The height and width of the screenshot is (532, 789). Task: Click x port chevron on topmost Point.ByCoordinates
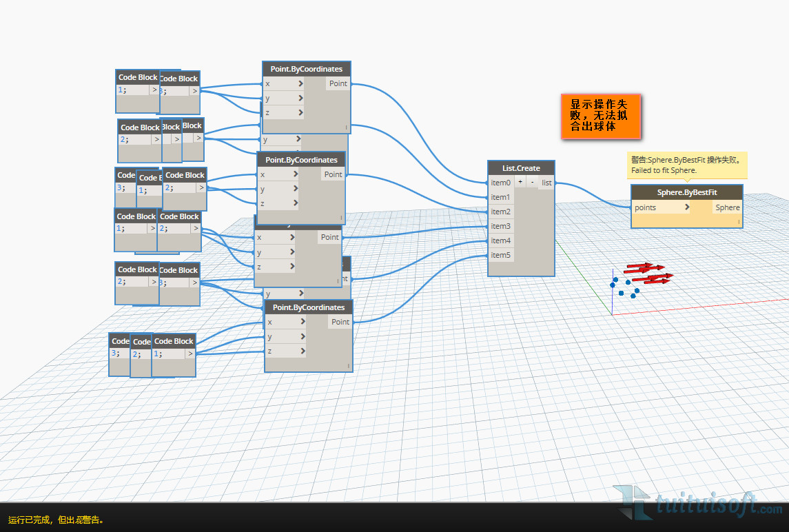tap(300, 83)
